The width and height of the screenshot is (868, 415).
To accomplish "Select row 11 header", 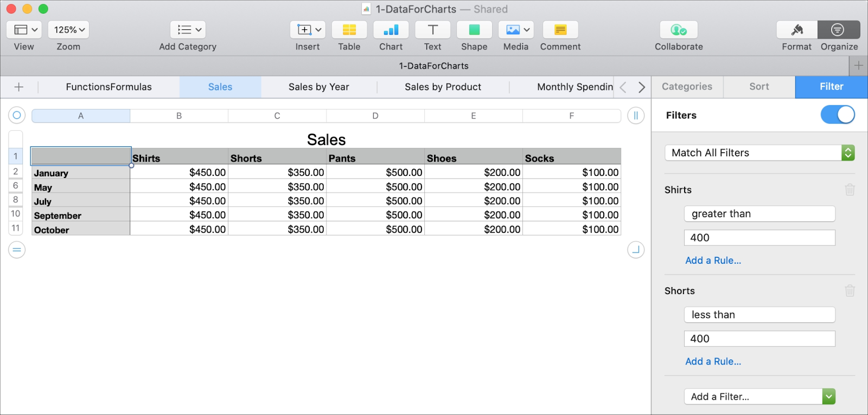I will 16,228.
